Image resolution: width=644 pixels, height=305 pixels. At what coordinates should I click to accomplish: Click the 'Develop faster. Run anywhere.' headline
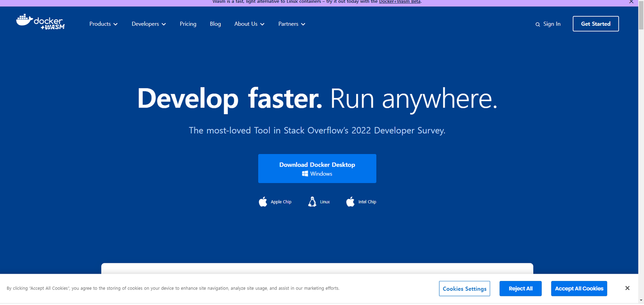point(317,99)
